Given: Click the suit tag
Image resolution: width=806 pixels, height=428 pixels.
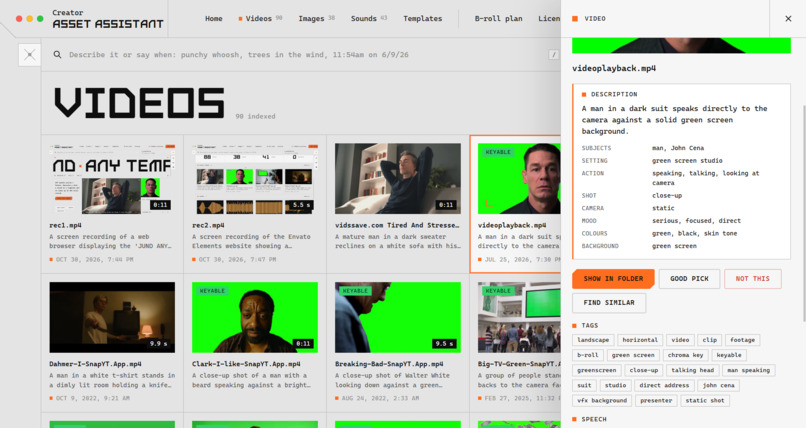Looking at the screenshot, I should tap(584, 385).
